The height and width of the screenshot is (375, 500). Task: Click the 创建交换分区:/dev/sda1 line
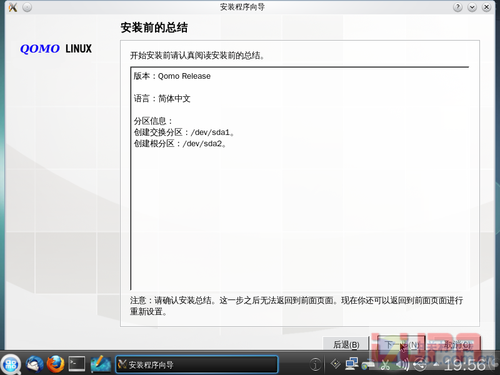pyautogui.click(x=184, y=132)
